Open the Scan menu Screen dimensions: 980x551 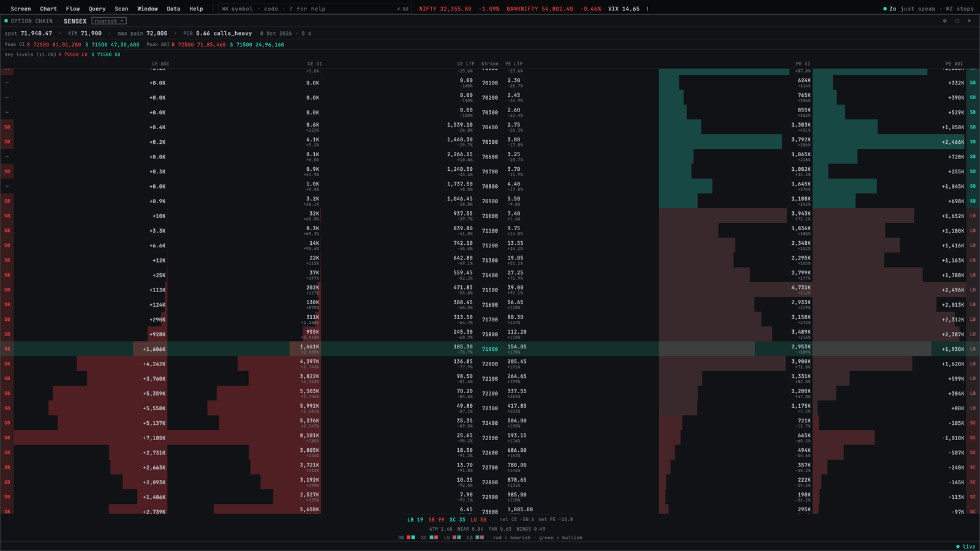[121, 9]
